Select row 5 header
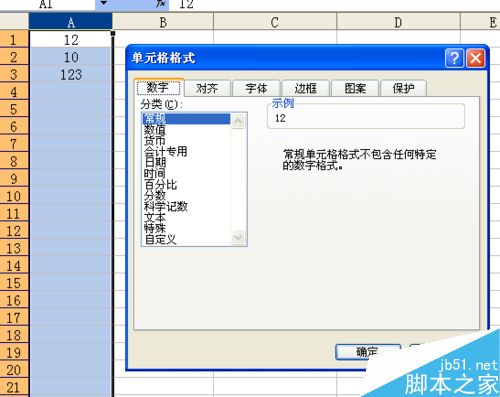500x397 pixels. tap(14, 109)
